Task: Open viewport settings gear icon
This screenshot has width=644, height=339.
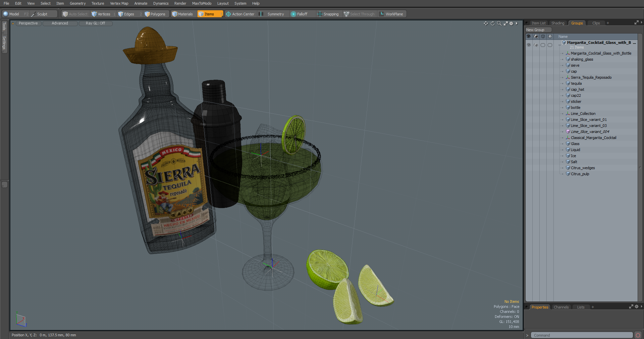Action: point(511,23)
